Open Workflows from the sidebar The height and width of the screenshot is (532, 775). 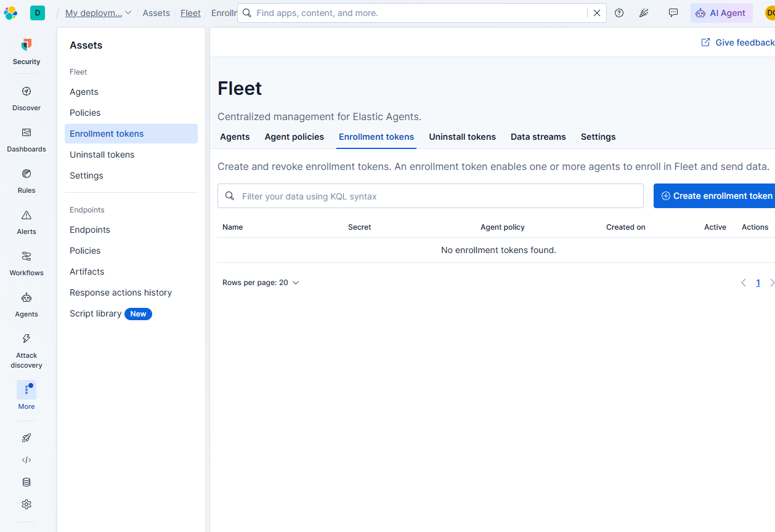tap(26, 264)
